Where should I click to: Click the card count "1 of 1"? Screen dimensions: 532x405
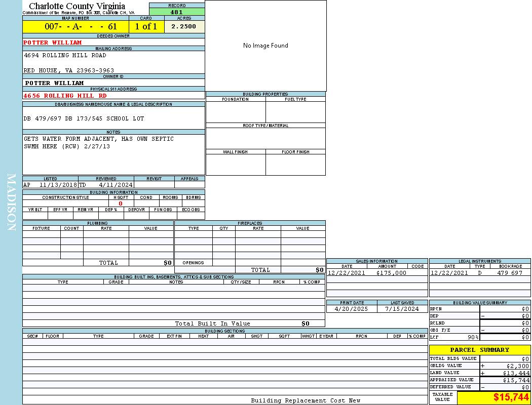(x=146, y=27)
